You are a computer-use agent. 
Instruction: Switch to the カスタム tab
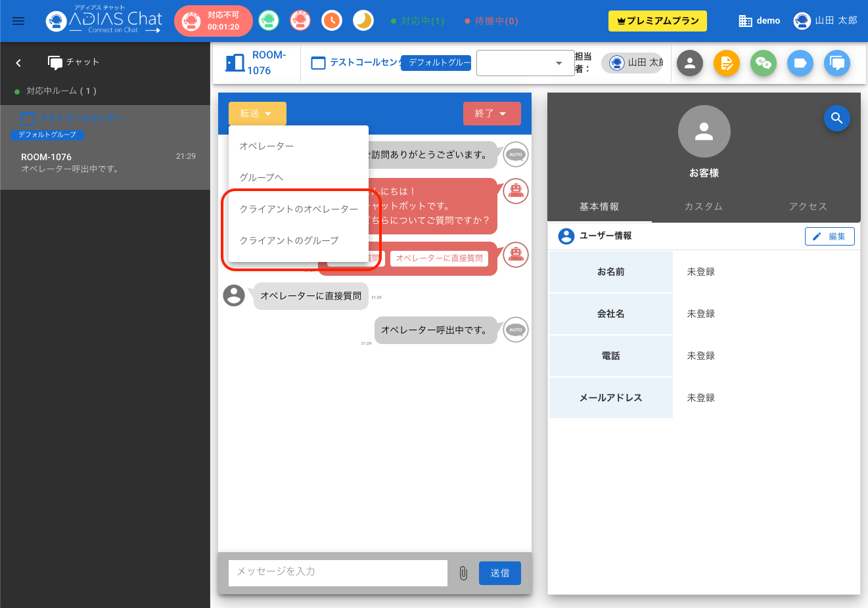click(704, 206)
